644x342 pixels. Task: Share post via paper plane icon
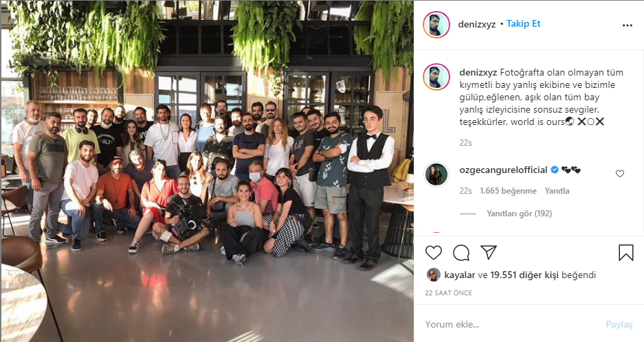[489, 252]
